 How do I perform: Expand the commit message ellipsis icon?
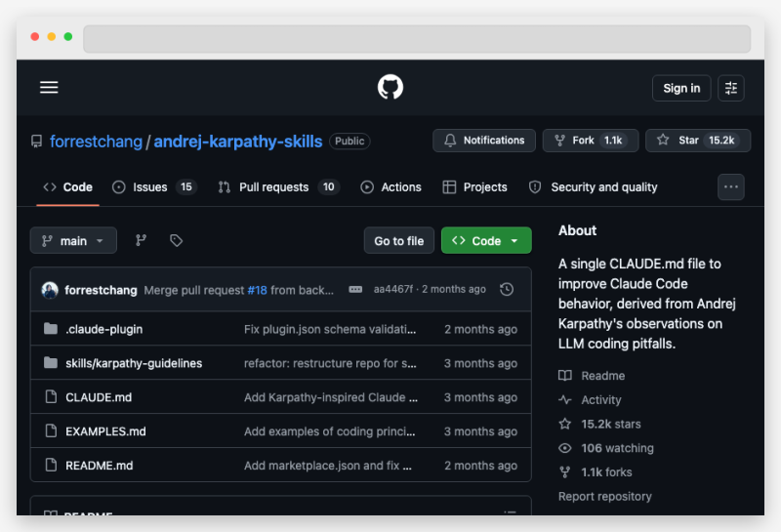(x=355, y=290)
